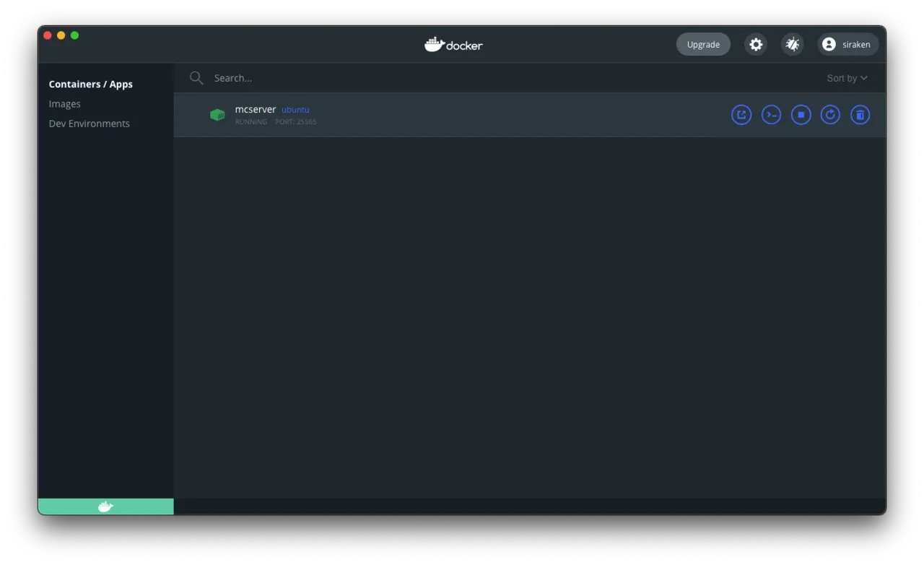The image size is (924, 565).
Task: Open the Dev Environments section
Action: [89, 123]
